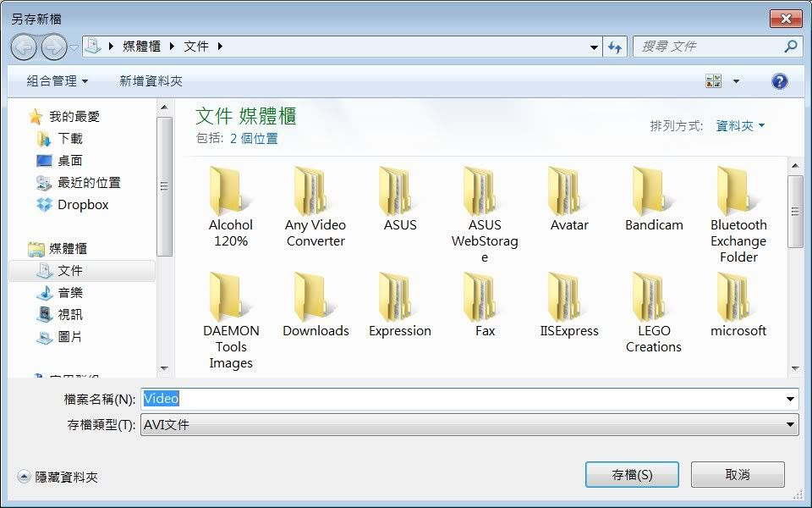
Task: Open the 2 個位置 link
Action: [254, 138]
